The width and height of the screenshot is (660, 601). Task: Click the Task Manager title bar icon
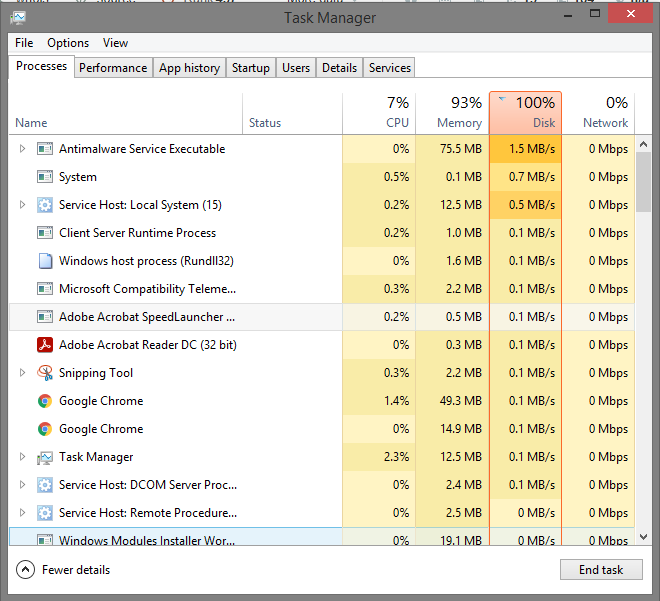click(18, 18)
